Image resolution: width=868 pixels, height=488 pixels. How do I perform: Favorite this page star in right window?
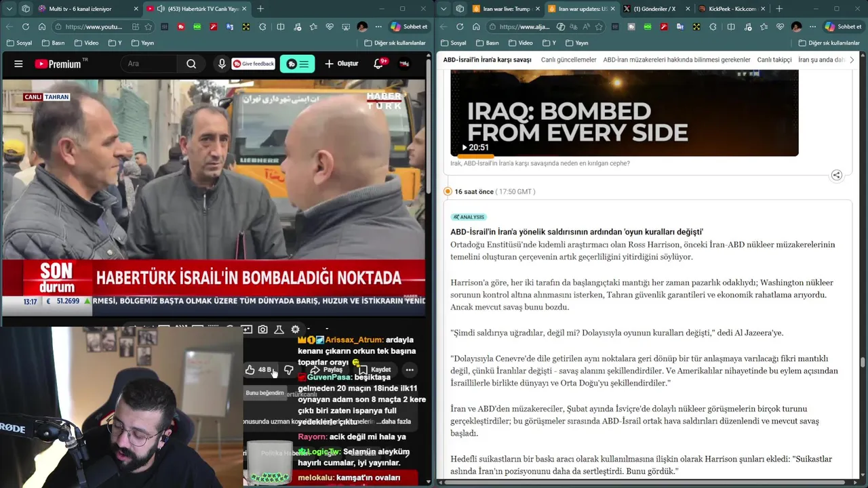[x=598, y=26]
